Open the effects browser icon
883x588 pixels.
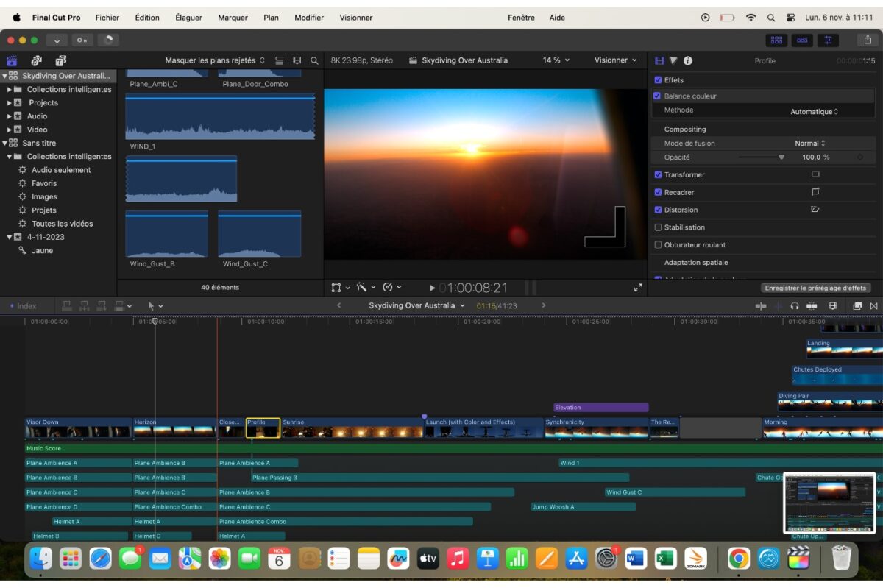pyautogui.click(x=857, y=305)
